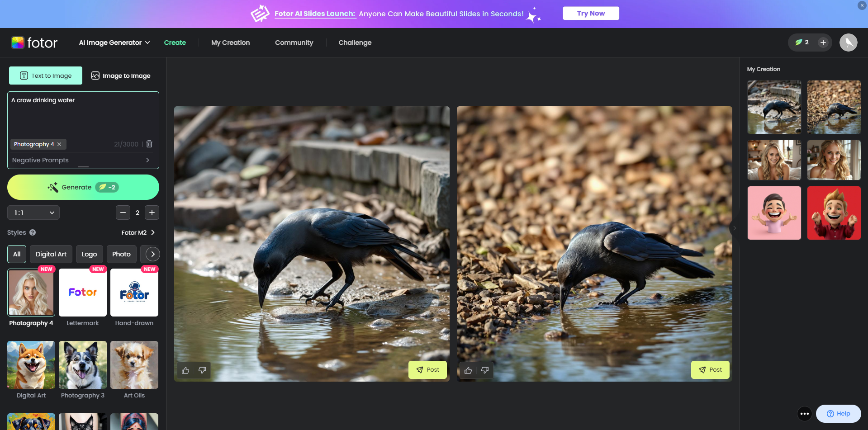
Task: Filter styles by Photo
Action: pos(121,254)
